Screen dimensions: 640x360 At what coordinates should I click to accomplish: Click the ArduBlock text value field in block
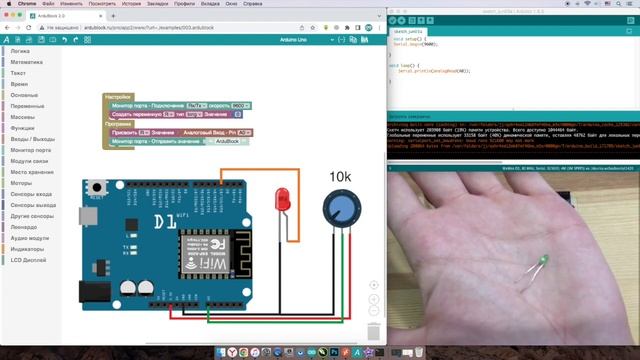227,141
